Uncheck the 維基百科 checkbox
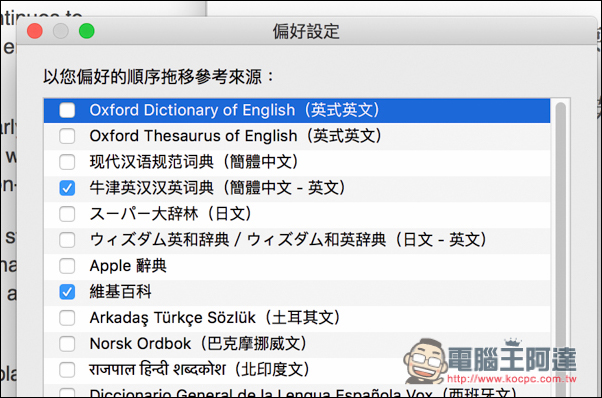This screenshot has height=398, width=602. [67, 292]
